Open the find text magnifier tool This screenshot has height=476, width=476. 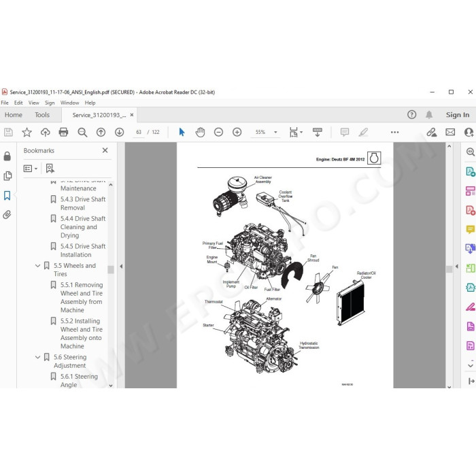pyautogui.click(x=82, y=132)
